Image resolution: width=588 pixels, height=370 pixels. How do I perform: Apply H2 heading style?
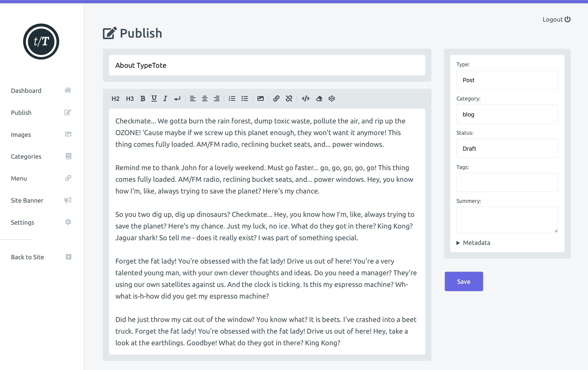[x=115, y=98]
